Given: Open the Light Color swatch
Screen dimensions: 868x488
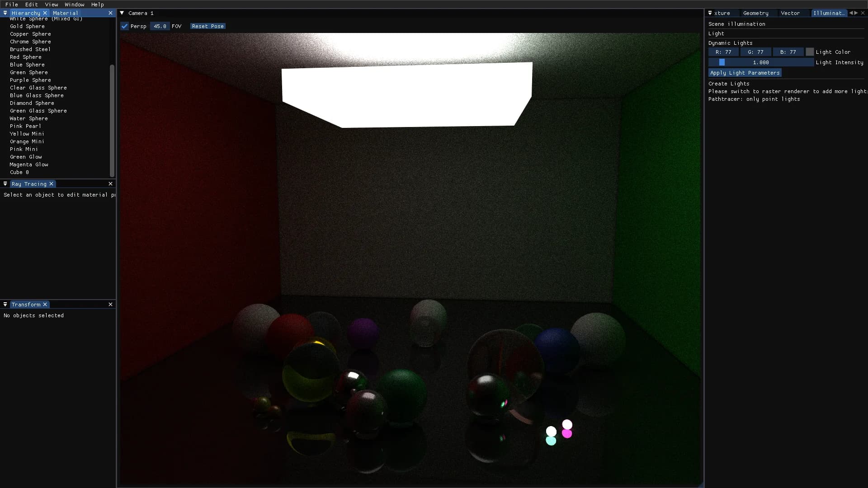Looking at the screenshot, I should coord(810,52).
